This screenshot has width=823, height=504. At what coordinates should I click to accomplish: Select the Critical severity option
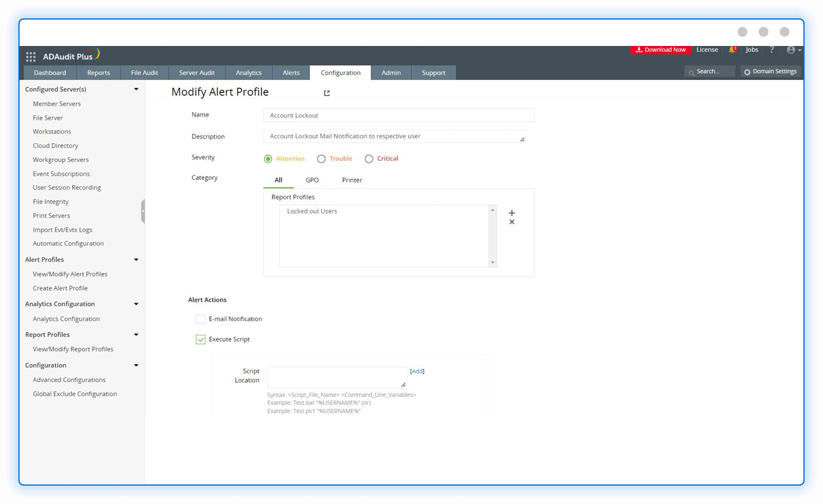tap(369, 159)
